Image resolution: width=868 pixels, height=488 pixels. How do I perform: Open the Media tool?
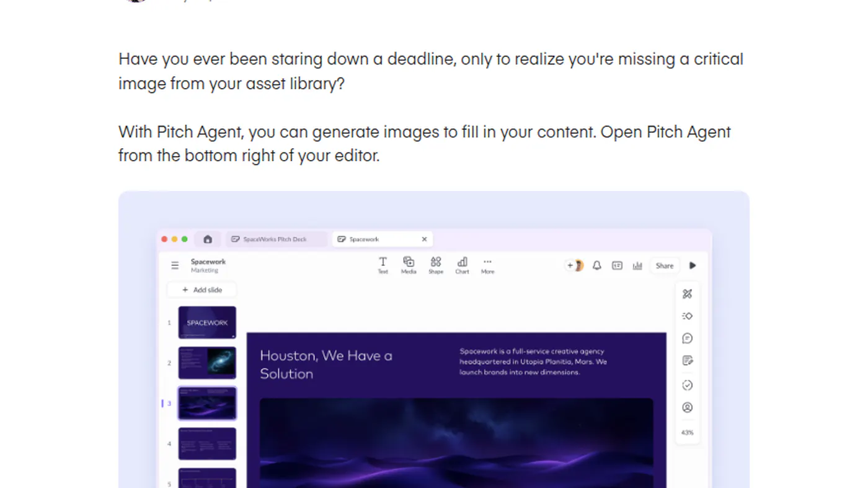point(409,265)
